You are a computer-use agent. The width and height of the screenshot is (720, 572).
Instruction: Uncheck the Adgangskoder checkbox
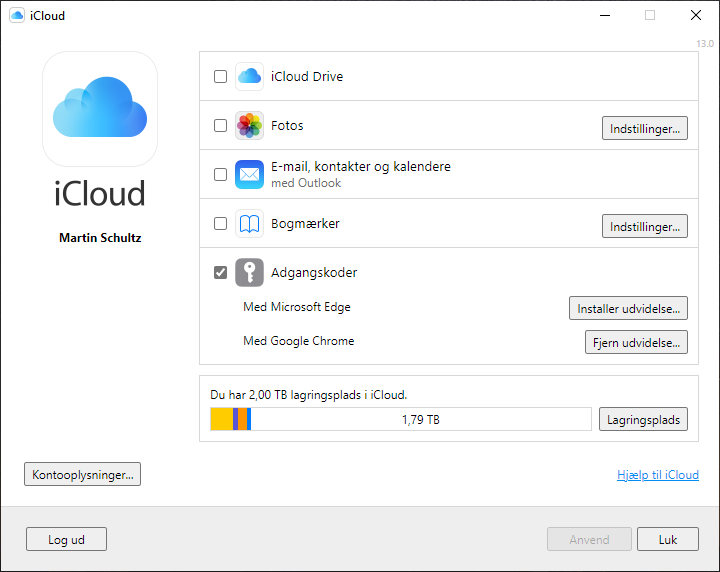click(x=220, y=272)
